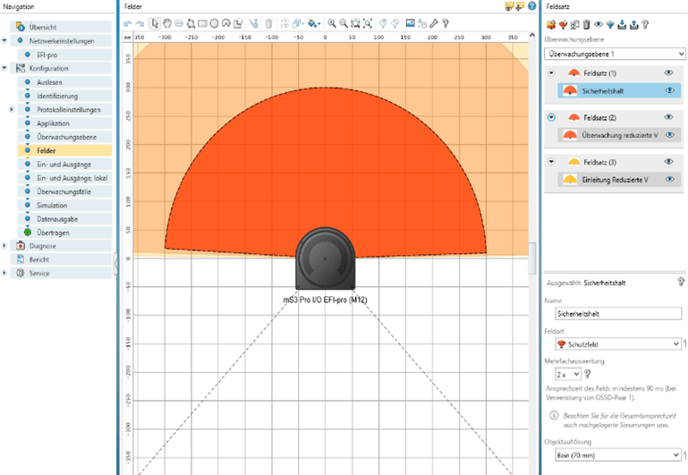Image resolution: width=688 pixels, height=475 pixels.
Task: Open Ein- und Ausgänge navigation item
Action: 63,164
